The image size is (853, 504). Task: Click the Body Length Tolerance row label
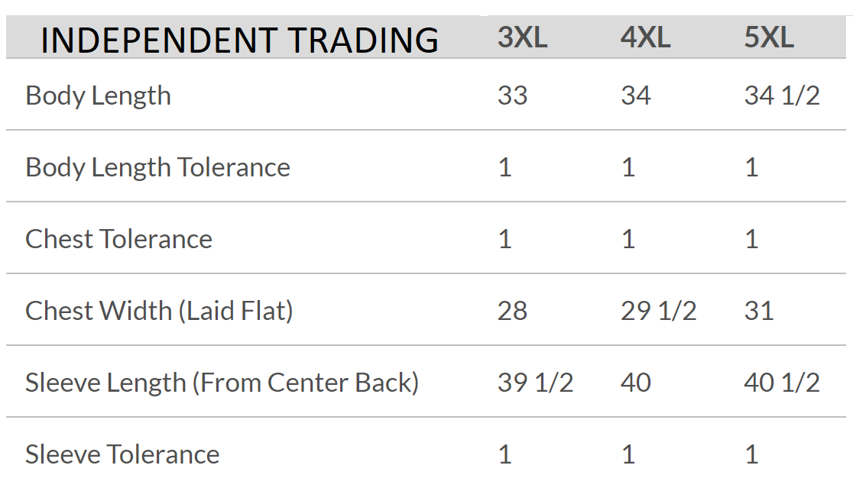point(157,168)
